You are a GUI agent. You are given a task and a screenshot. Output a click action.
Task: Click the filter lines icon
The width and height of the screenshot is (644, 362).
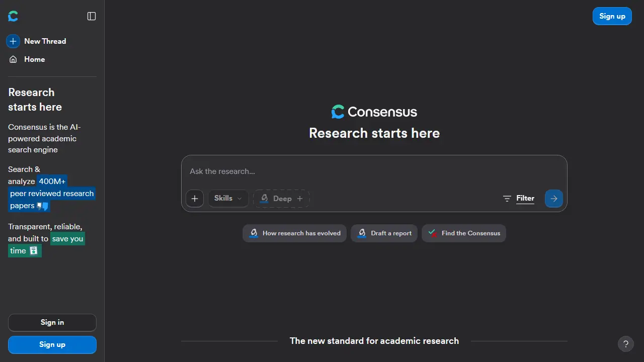[507, 199]
